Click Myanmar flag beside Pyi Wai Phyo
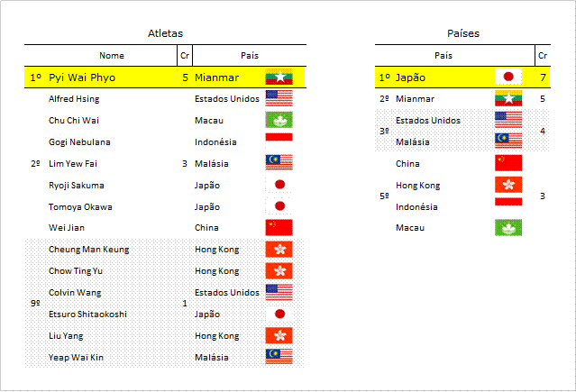This screenshot has width=576, height=392. [x=279, y=77]
